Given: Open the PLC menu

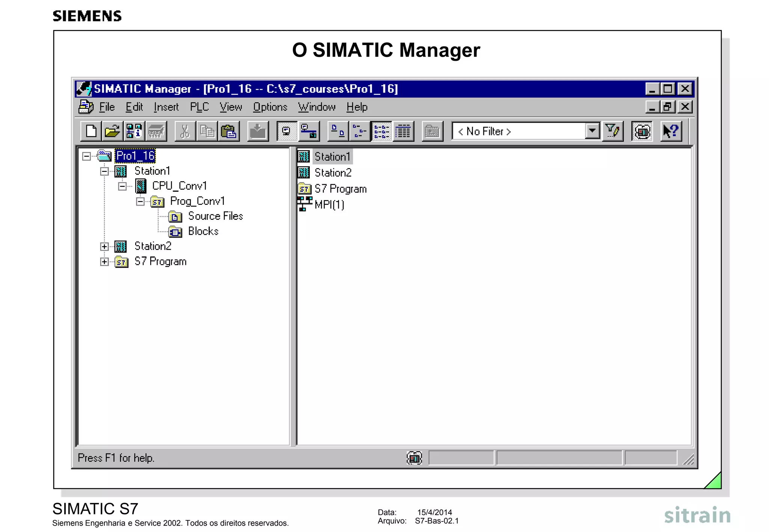Looking at the screenshot, I should (199, 107).
